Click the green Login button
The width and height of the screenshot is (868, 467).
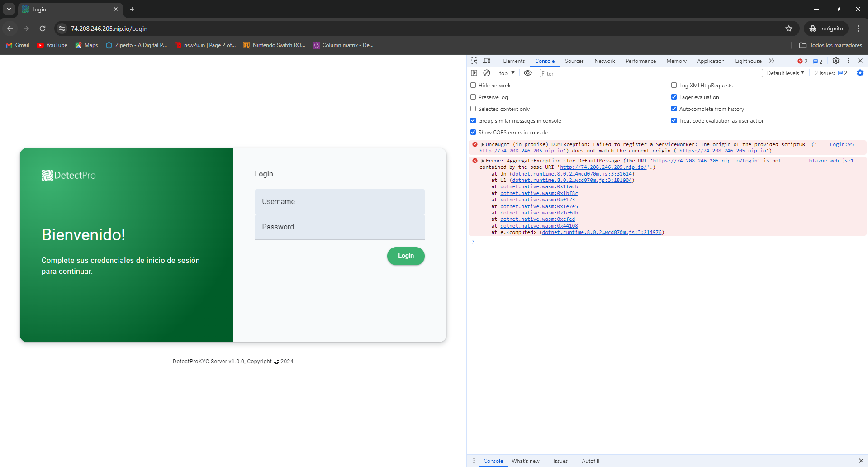(x=405, y=256)
